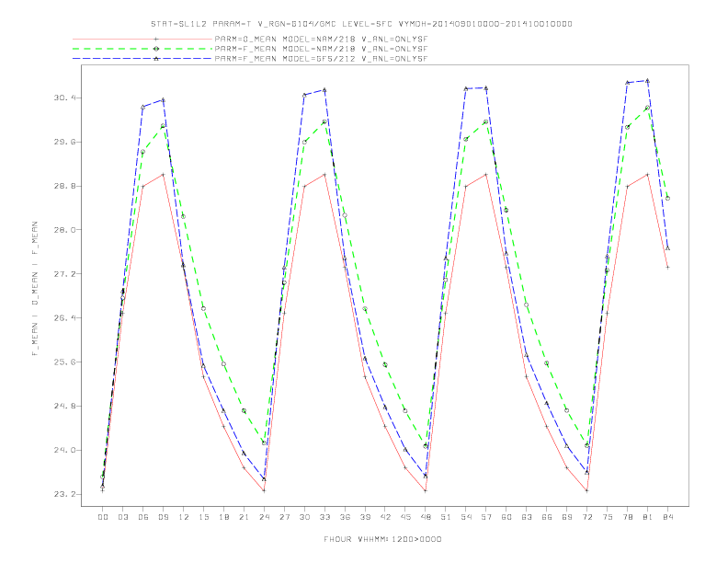
Task: Click the x-axis tick label 63
Action: 527,517
